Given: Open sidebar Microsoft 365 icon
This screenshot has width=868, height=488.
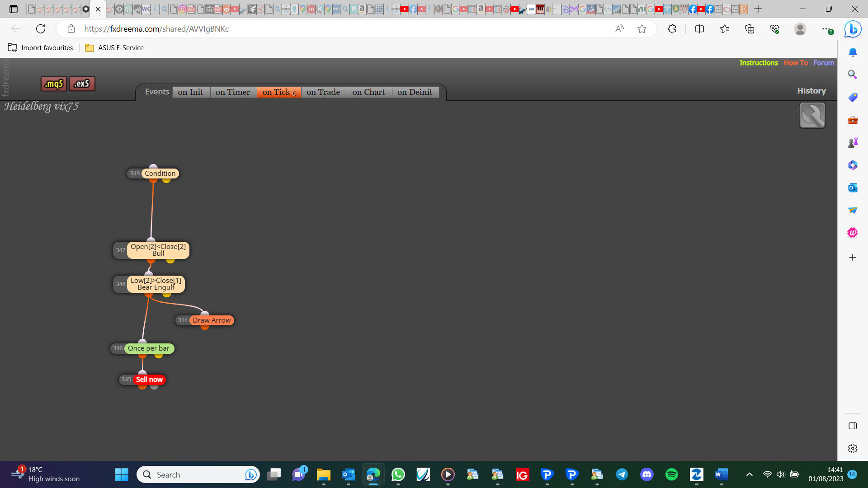Looking at the screenshot, I should point(853,165).
